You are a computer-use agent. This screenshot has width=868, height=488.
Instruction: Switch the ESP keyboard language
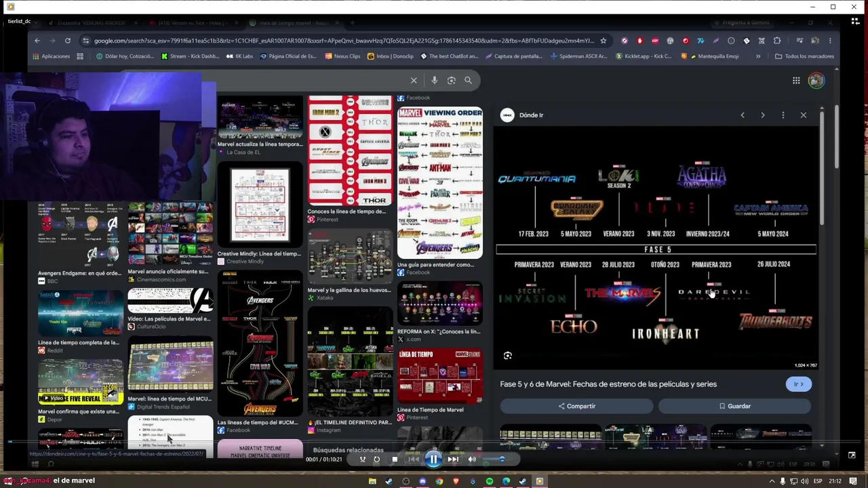pos(818,481)
